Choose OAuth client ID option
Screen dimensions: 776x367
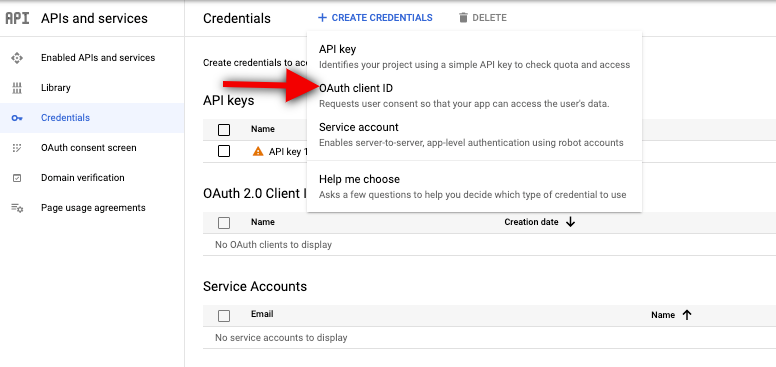[474, 95]
